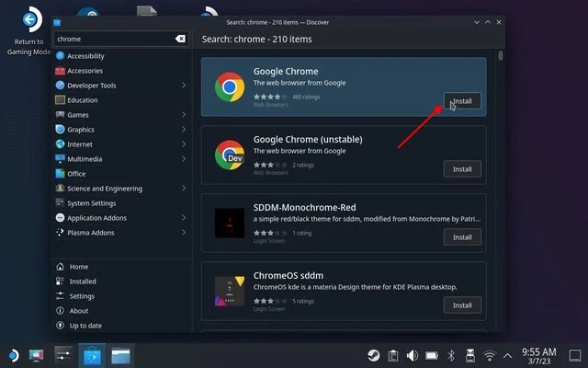
Task: Expand the Developer Tools chevron
Action: (x=184, y=86)
